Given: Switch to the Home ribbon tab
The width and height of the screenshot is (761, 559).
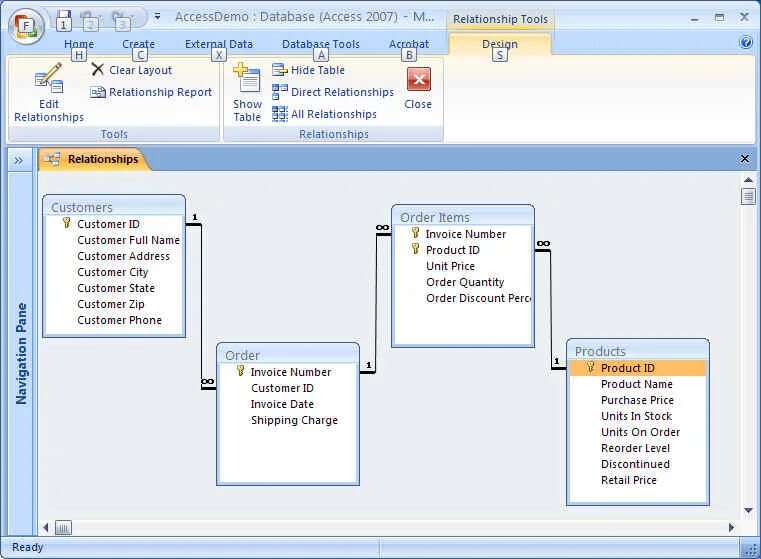Looking at the screenshot, I should 79,44.
